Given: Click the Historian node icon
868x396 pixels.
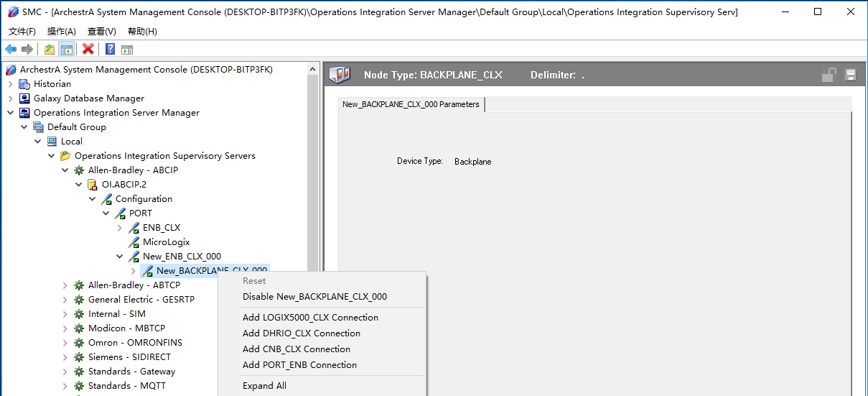Looking at the screenshot, I should point(25,84).
